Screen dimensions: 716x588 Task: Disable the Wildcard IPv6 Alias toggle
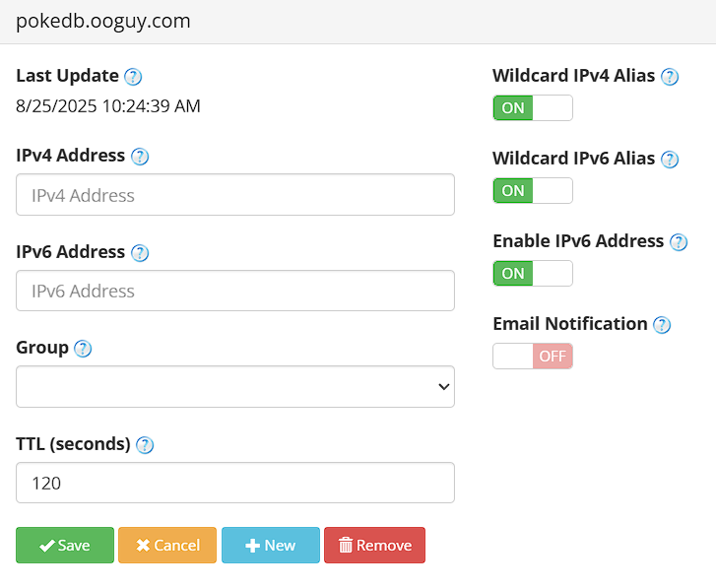click(x=533, y=191)
